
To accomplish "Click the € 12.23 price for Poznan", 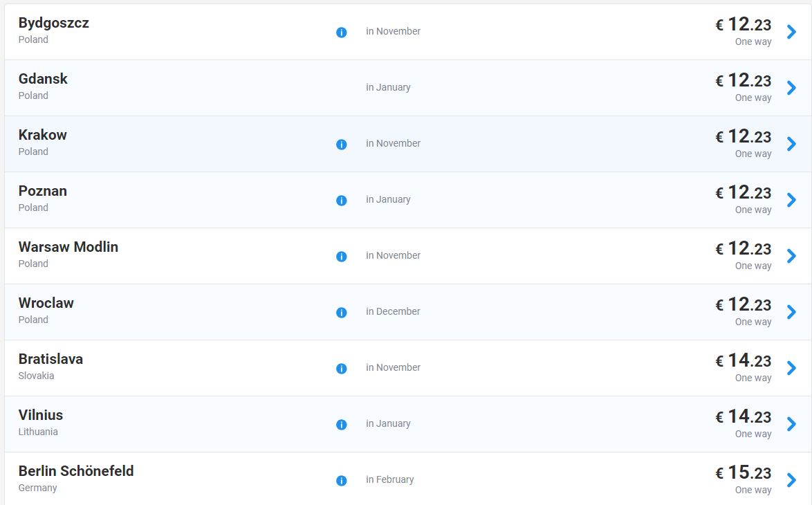I will point(744,192).
